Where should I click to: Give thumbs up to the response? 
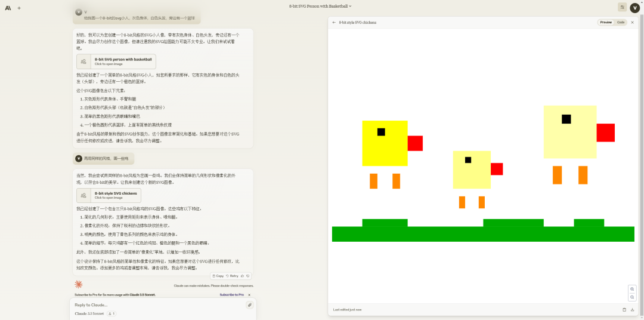243,276
